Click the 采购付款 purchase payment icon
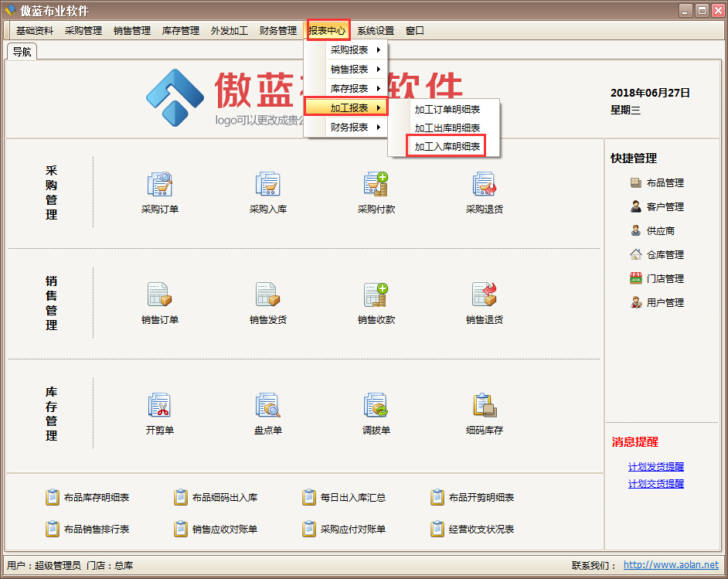 click(x=376, y=185)
